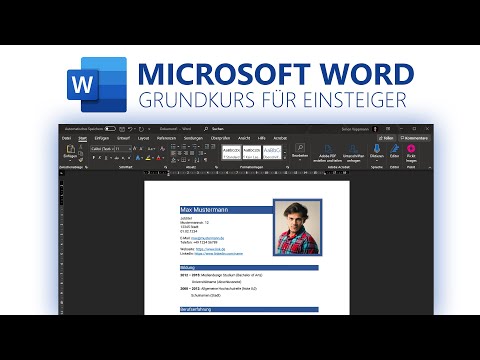Open the Sendungen tab
Image resolution: width=480 pixels, height=360 pixels.
[193, 138]
